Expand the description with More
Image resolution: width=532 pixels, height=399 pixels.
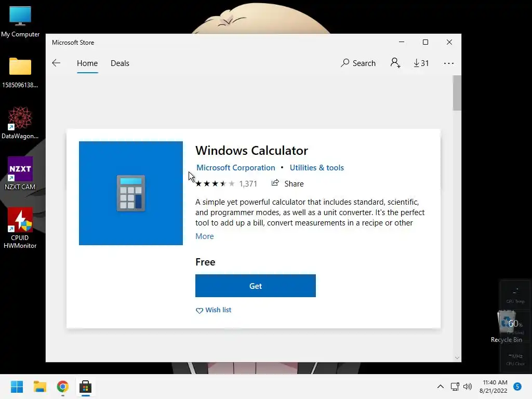click(x=205, y=236)
